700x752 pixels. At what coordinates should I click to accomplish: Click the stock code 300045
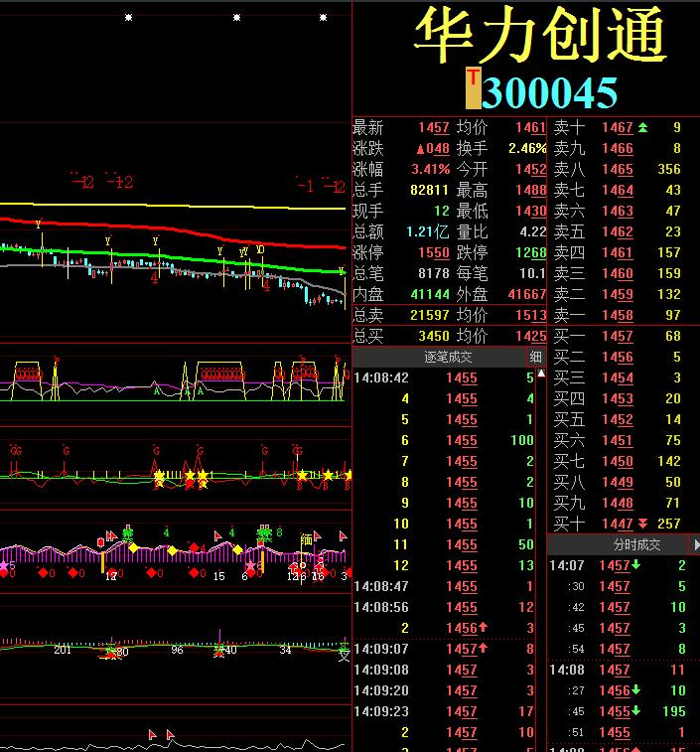(x=550, y=92)
